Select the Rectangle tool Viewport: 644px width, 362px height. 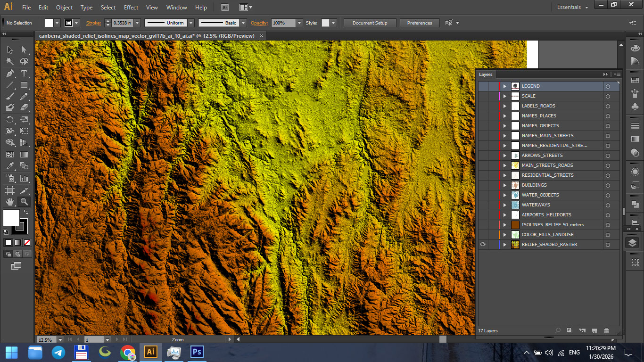(24, 85)
